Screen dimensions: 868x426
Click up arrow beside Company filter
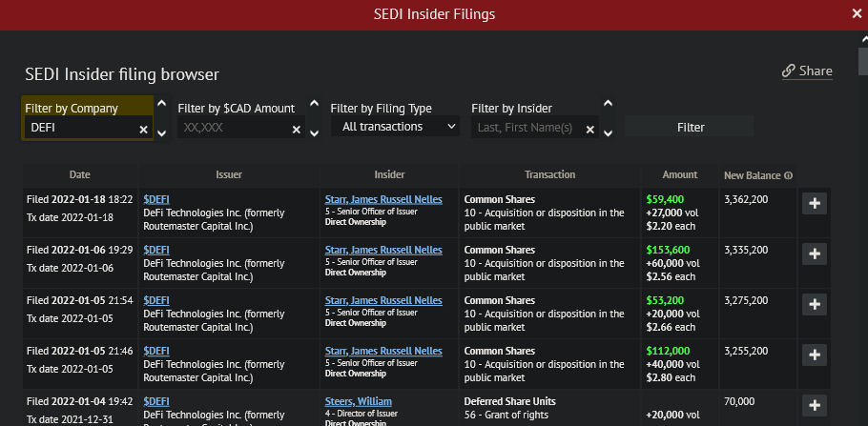[161, 104]
